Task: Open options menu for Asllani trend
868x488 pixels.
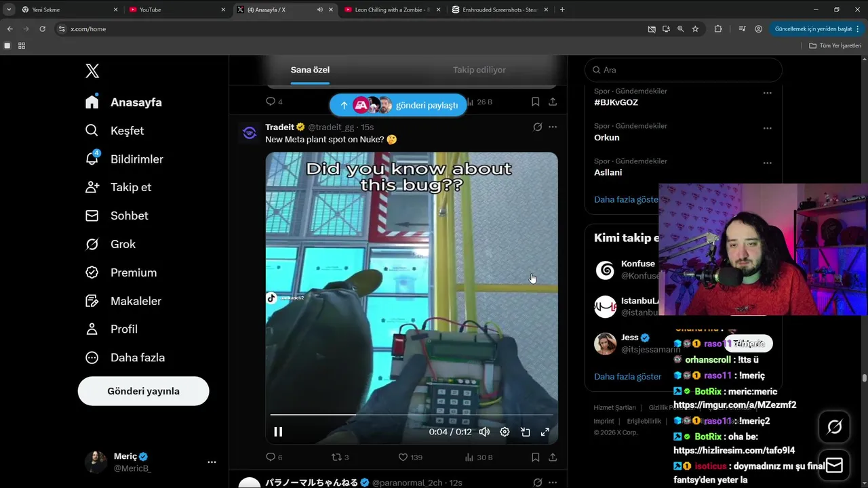Action: [x=767, y=163]
